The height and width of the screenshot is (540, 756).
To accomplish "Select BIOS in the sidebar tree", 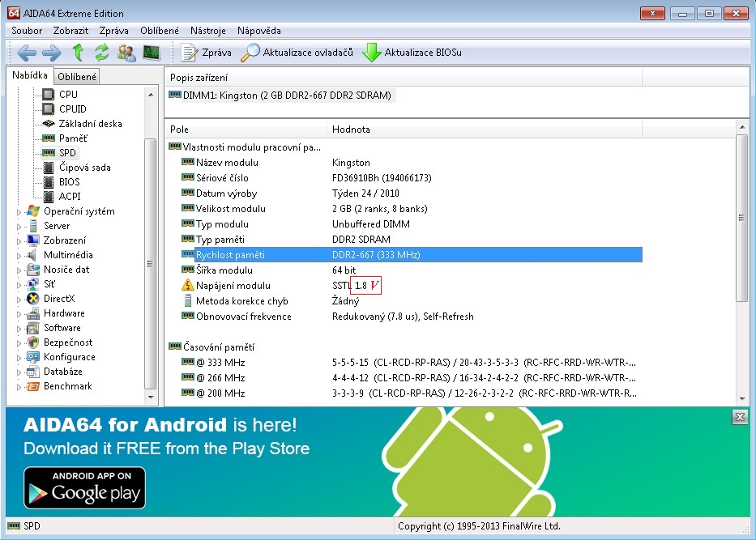I will (x=70, y=182).
